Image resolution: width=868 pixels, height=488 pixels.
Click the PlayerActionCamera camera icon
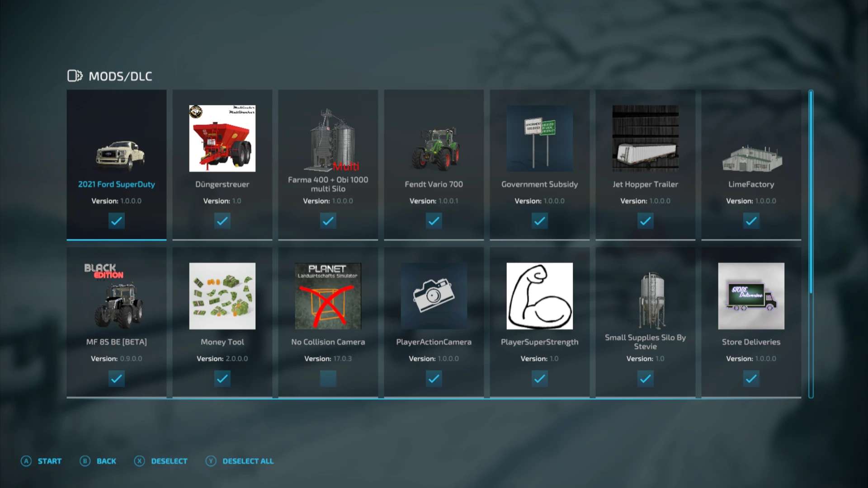click(434, 296)
